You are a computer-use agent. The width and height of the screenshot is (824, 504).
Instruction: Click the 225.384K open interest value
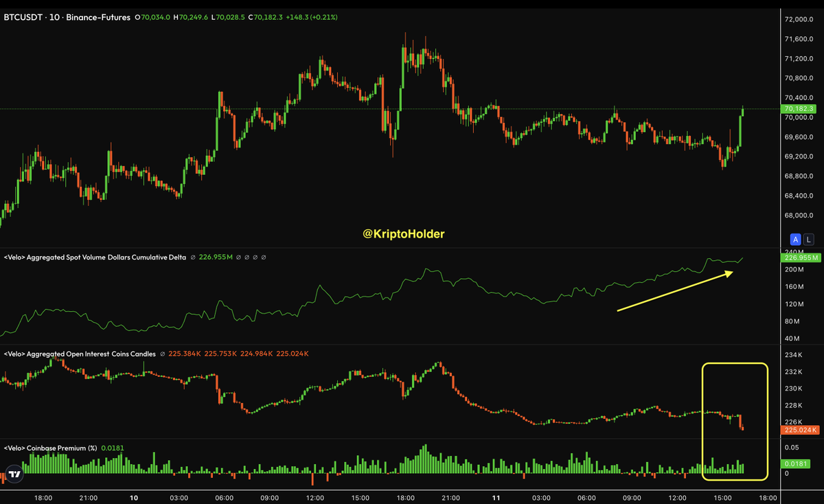click(x=186, y=354)
